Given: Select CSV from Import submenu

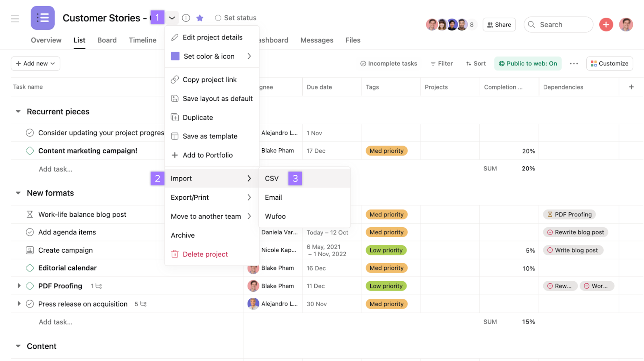Looking at the screenshot, I should pyautogui.click(x=272, y=178).
